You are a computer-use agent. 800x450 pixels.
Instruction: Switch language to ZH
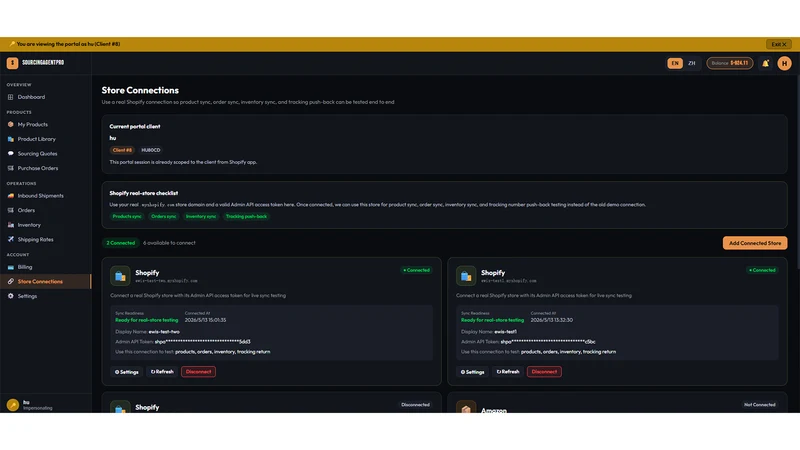691,63
